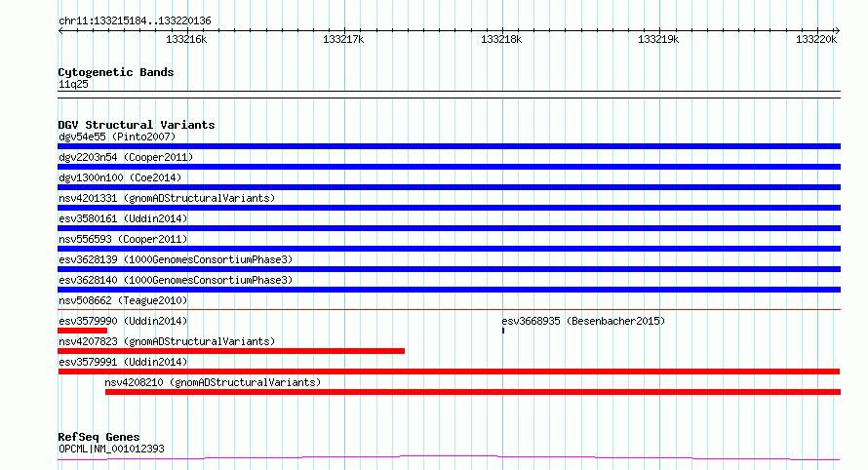Click the red bar under nsv4207823 label
This screenshot has height=470, width=868.
coord(231,351)
